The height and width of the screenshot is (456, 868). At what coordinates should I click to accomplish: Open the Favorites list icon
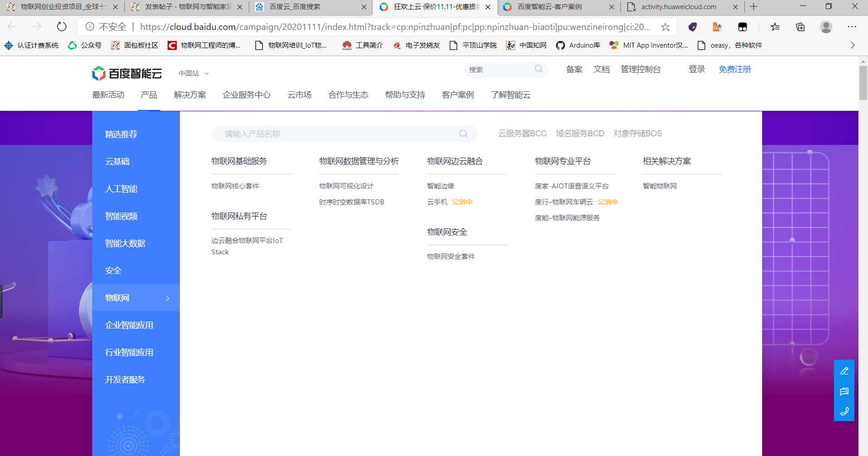[x=775, y=27]
